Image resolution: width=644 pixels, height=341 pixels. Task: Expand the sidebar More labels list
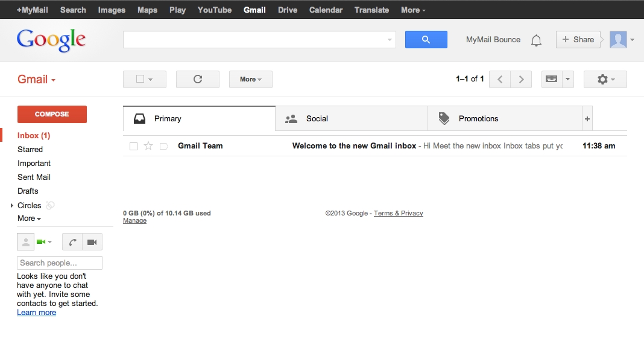(29, 218)
